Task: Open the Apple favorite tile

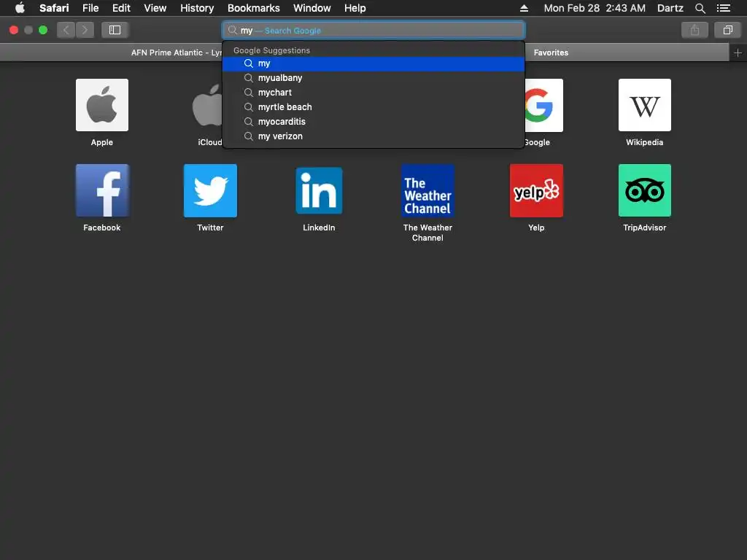Action: 102,105
